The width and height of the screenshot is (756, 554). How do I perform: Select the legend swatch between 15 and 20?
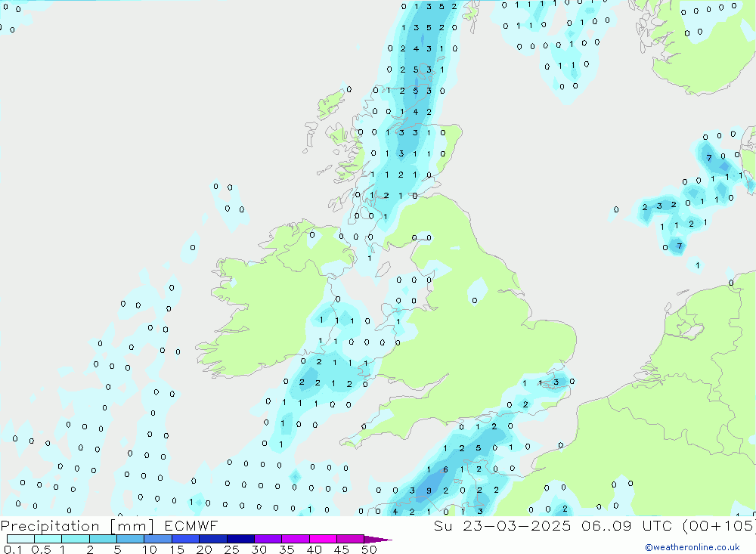pyautogui.click(x=186, y=539)
